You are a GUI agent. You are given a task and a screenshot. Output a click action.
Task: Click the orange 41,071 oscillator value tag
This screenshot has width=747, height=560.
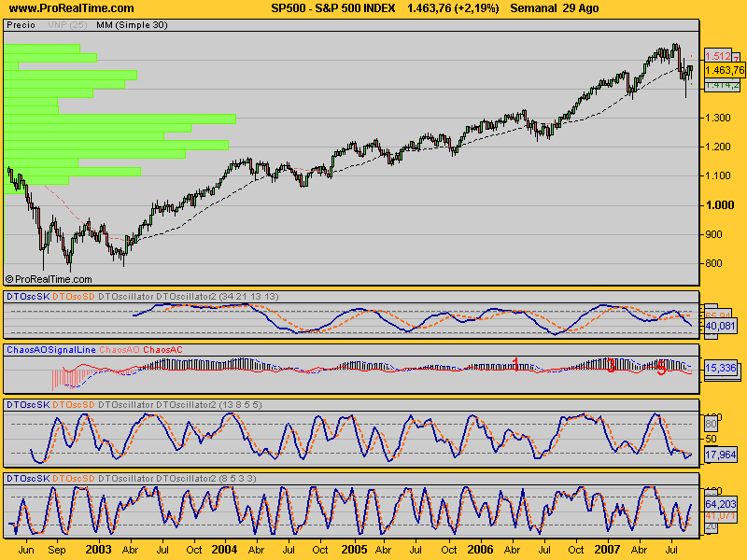click(720, 516)
